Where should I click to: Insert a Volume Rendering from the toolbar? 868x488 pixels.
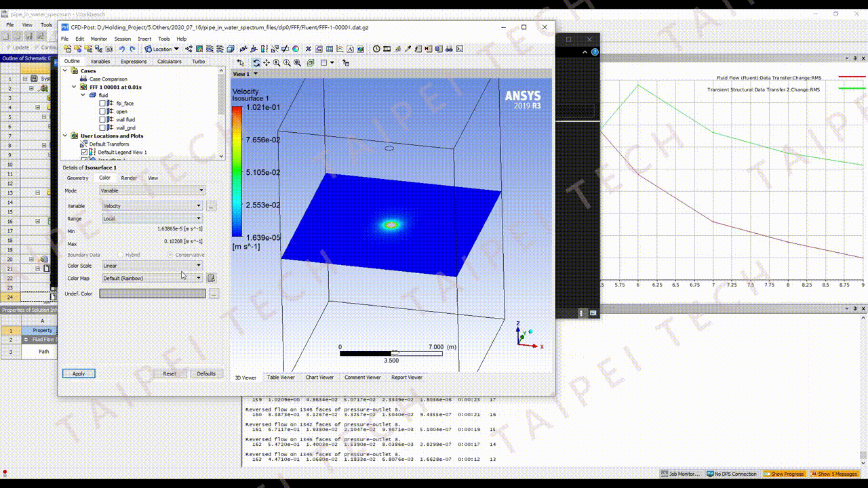coord(231,49)
